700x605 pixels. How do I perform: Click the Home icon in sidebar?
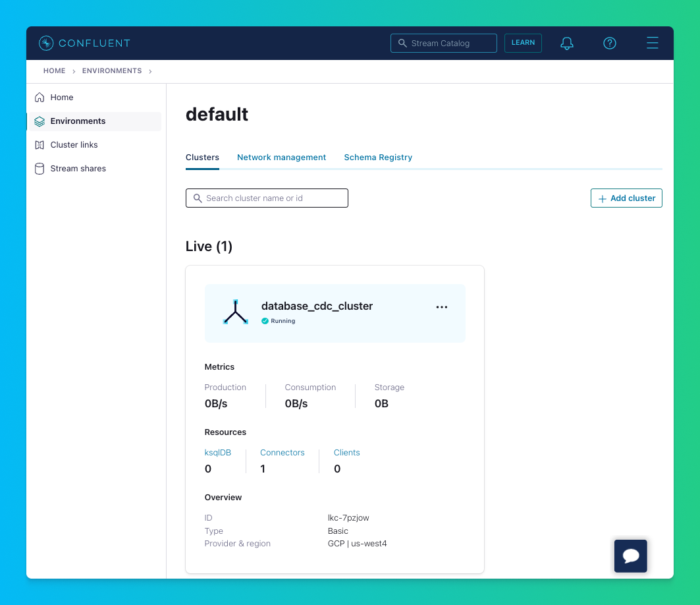pos(40,98)
